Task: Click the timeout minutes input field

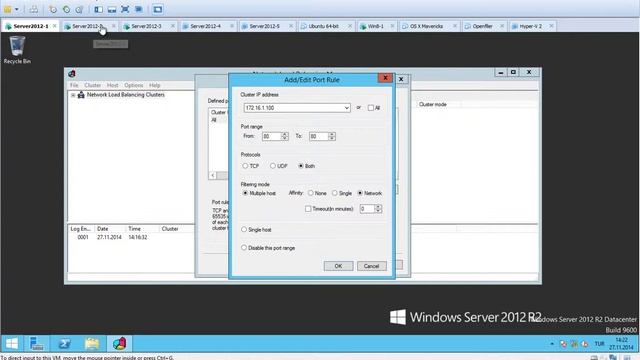Action: pos(367,209)
